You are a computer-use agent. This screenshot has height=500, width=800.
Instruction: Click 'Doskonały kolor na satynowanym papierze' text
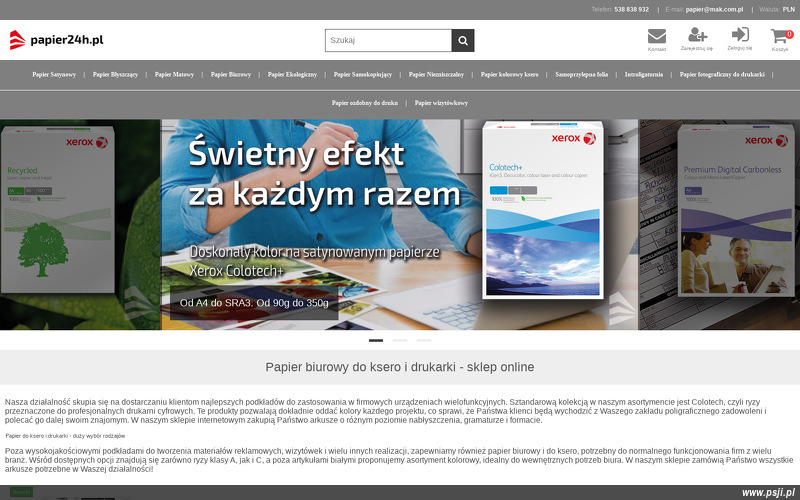(x=314, y=252)
